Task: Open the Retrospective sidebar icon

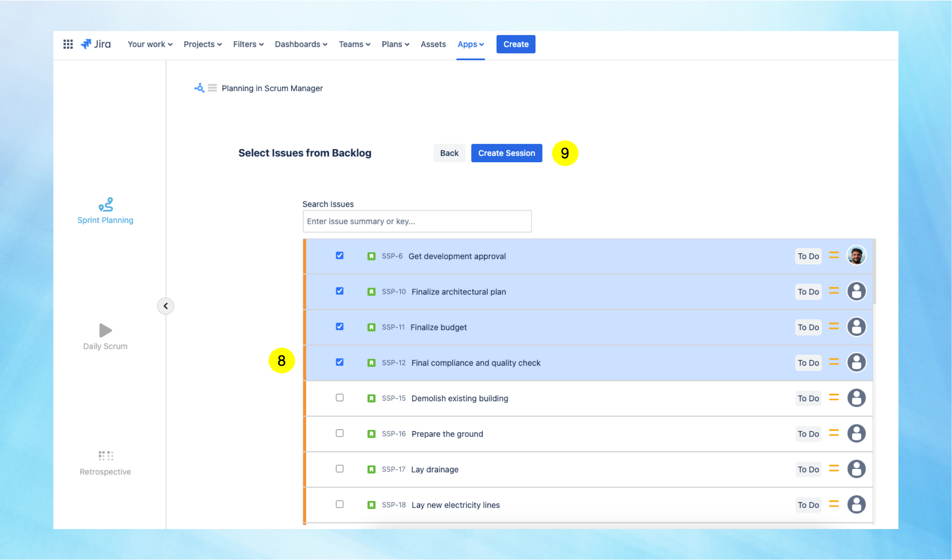Action: (x=105, y=456)
